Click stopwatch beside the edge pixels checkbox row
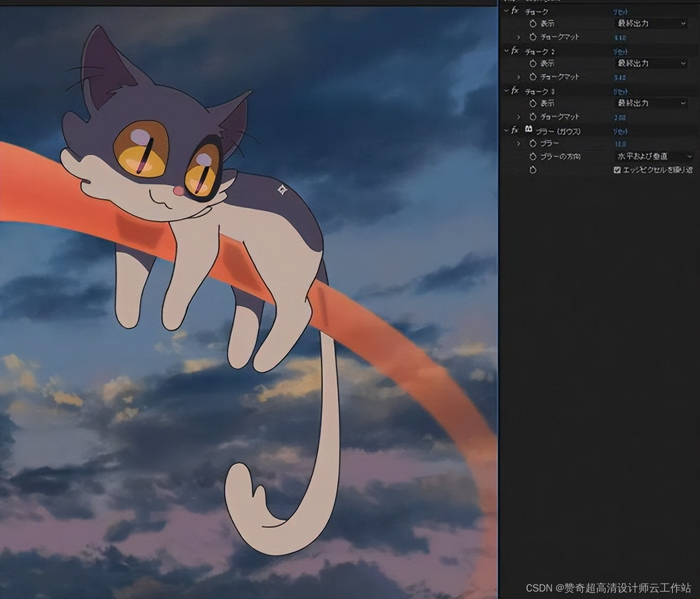 533,170
